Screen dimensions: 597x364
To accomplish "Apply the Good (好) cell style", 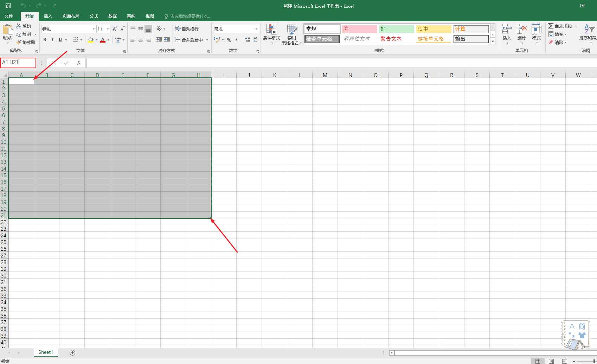I will (396, 29).
